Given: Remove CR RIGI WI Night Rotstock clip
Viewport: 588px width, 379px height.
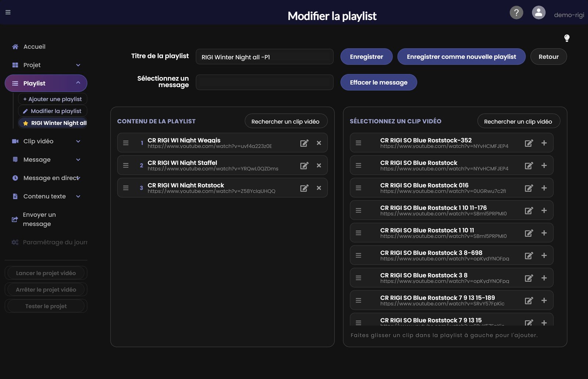Looking at the screenshot, I should click(x=319, y=188).
